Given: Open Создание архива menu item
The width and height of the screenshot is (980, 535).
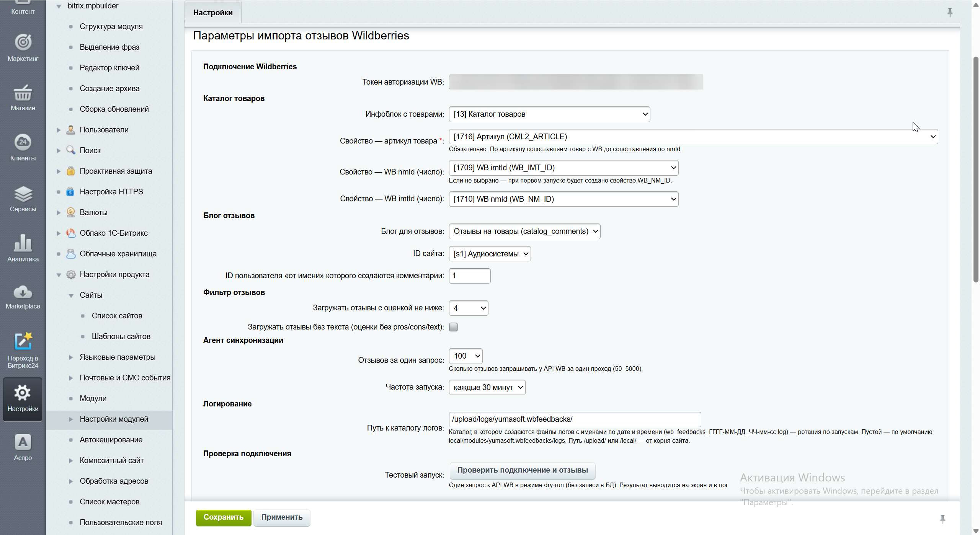Looking at the screenshot, I should coord(109,88).
